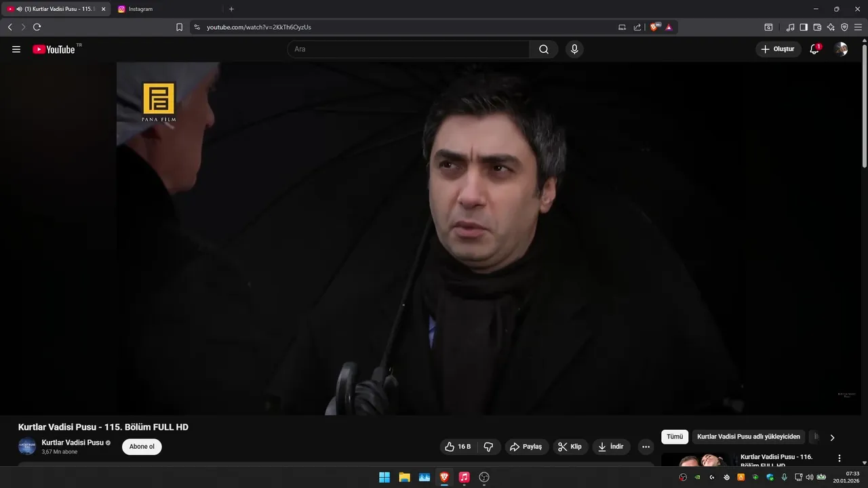Go forward with the browser forward arrow
Viewport: 868px width, 488px height.
point(23,27)
